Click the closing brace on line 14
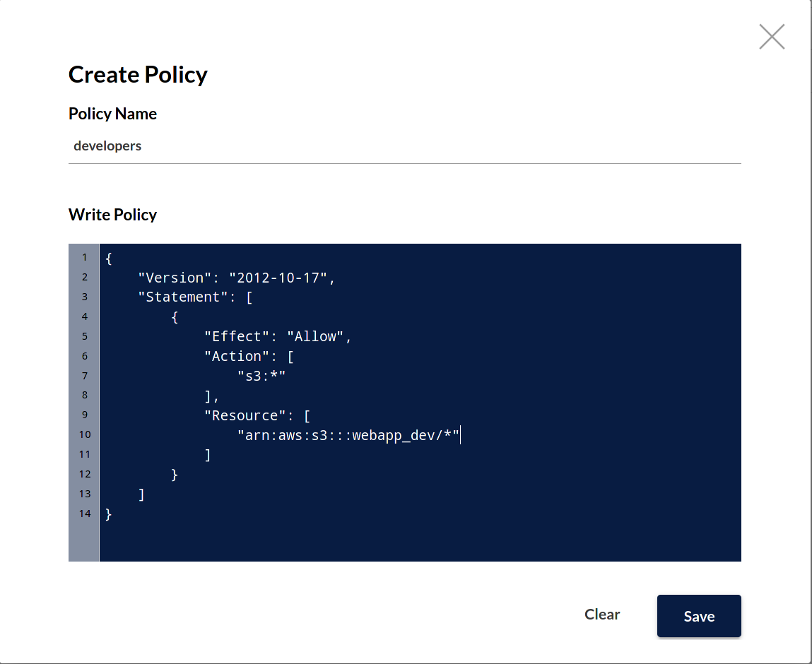This screenshot has width=812, height=664. (107, 514)
